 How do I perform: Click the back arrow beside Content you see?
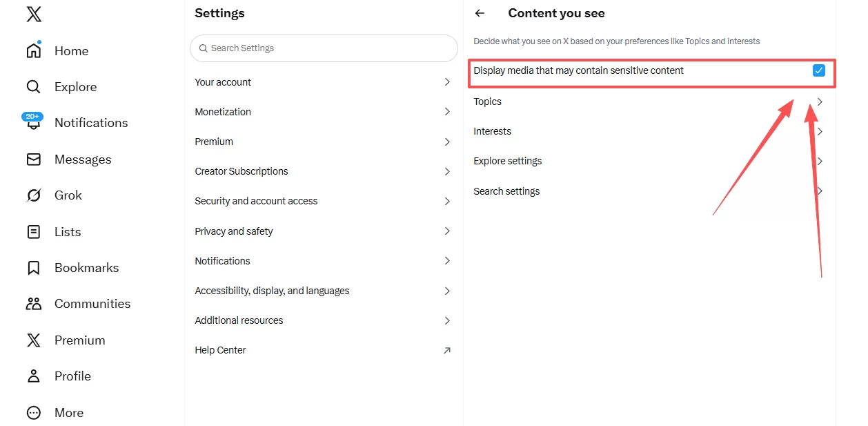click(x=480, y=13)
